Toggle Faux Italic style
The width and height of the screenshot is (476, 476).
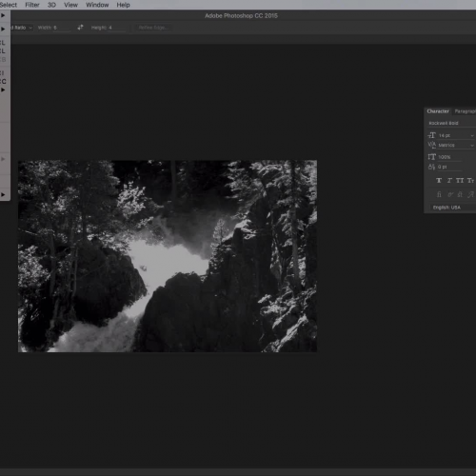tap(449, 181)
